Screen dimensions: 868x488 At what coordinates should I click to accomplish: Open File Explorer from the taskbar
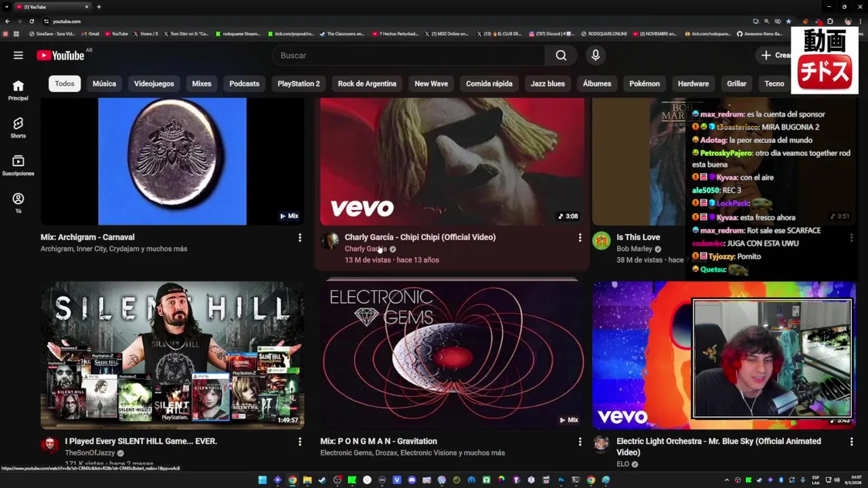pos(307,480)
